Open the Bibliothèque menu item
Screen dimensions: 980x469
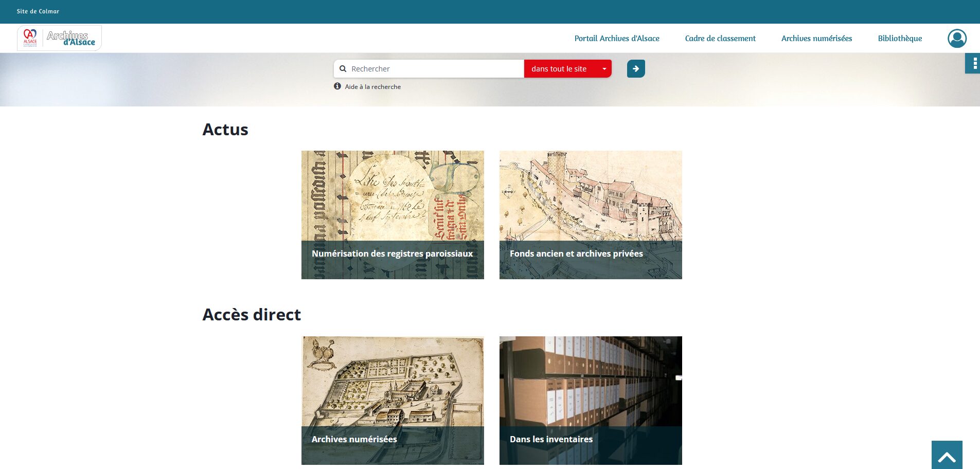point(900,39)
